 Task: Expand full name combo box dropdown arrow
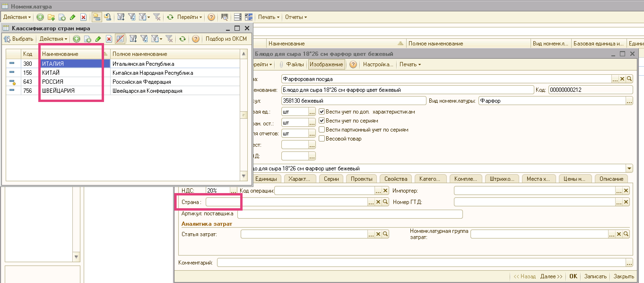tap(629, 168)
